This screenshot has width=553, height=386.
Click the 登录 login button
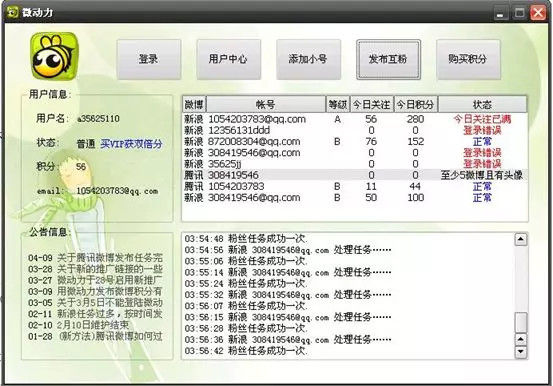[x=149, y=59]
